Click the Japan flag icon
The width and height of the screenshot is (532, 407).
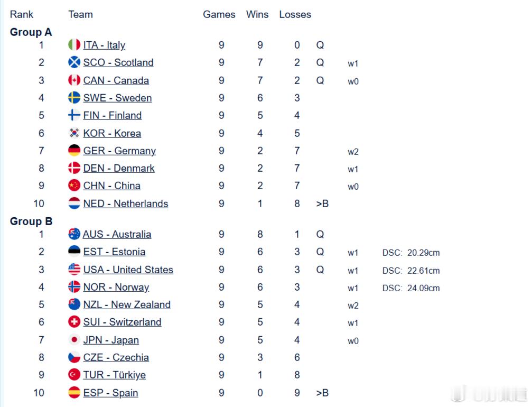pos(74,340)
